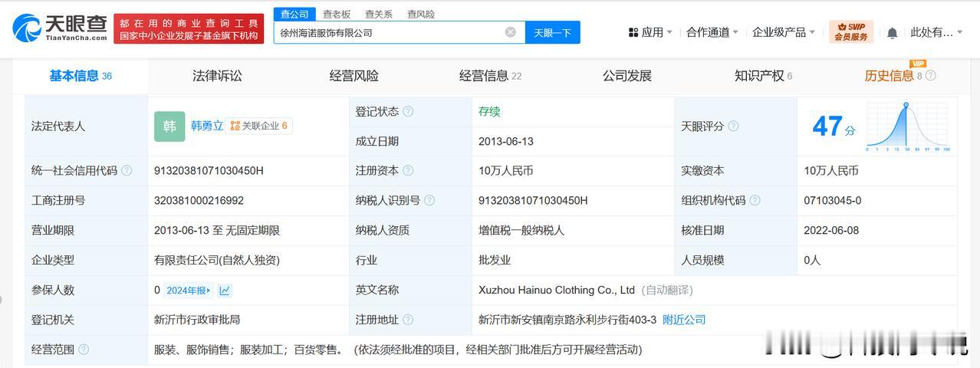This screenshot has width=980, height=368.
Task: Open the 天眼评分 distribution chart
Action: coord(909,127)
